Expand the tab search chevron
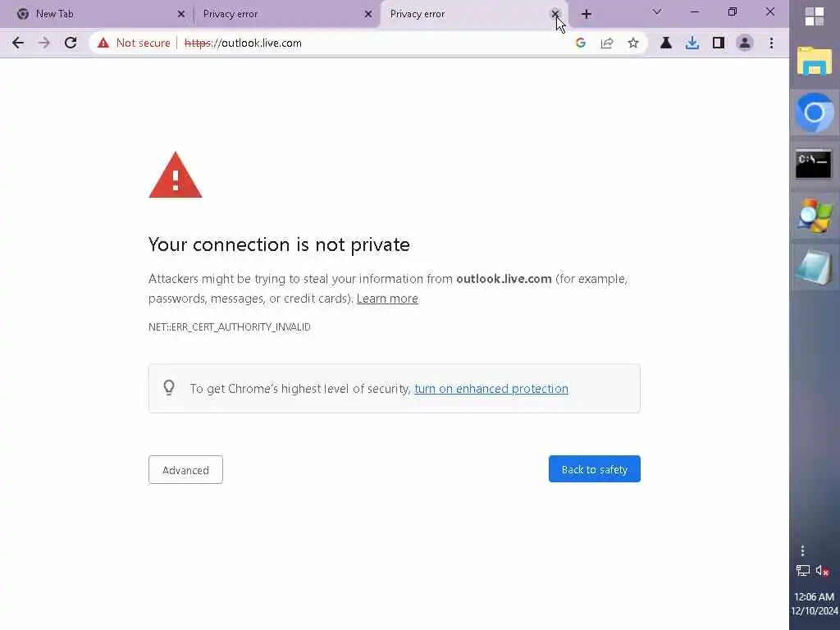840x630 pixels. (x=657, y=11)
